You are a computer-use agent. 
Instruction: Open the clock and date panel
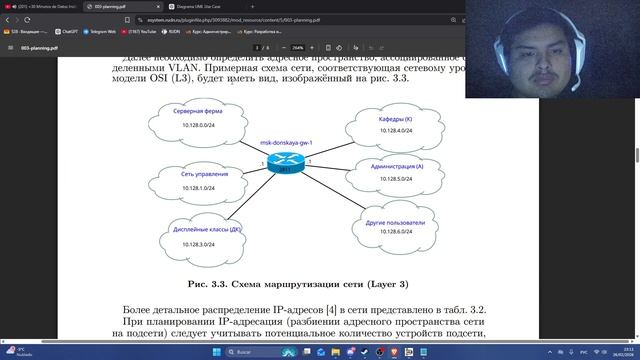(623, 352)
